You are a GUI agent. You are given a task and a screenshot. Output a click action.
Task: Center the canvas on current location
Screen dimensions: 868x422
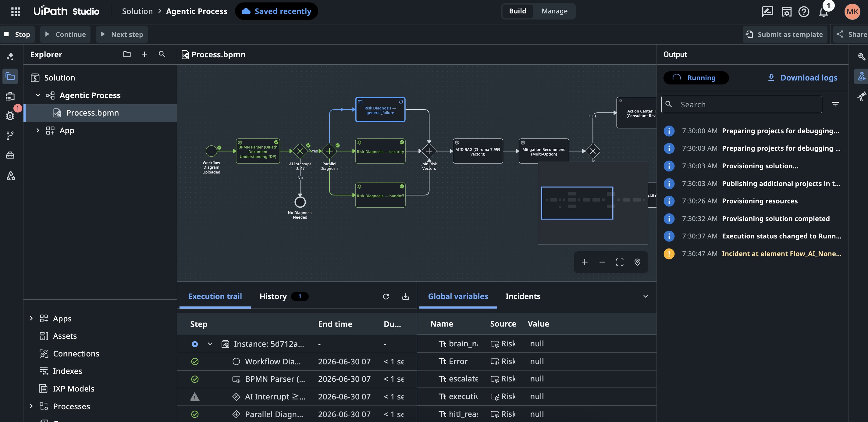click(x=637, y=262)
